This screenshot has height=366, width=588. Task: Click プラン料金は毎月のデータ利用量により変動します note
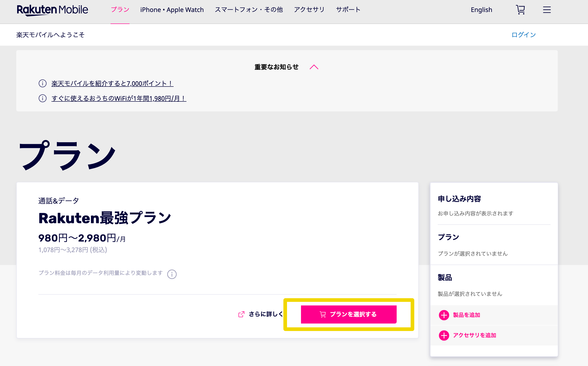click(101, 273)
